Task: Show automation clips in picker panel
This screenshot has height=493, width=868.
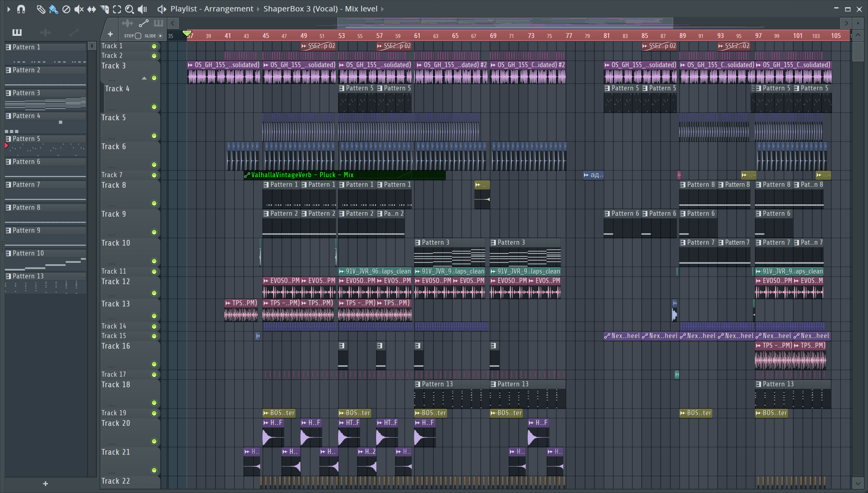Action: (74, 32)
